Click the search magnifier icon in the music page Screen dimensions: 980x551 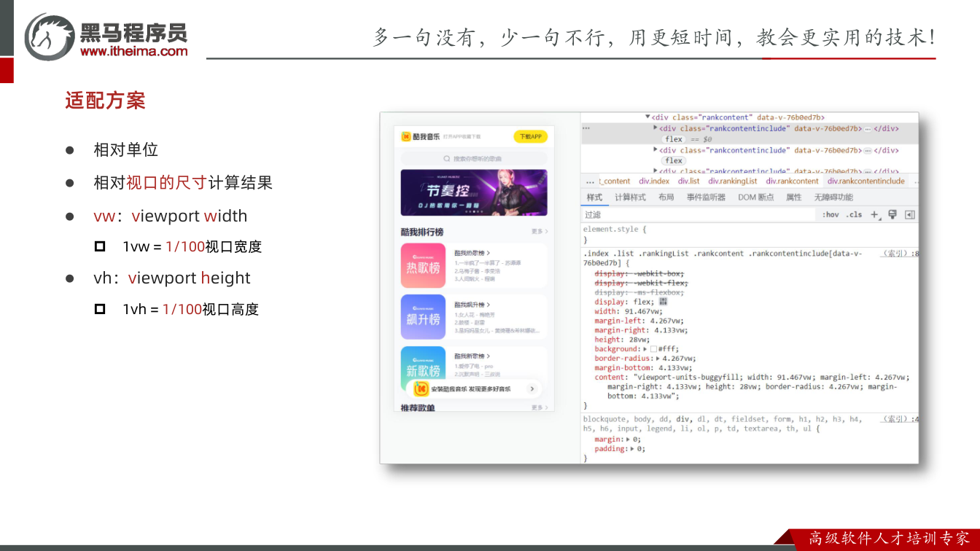(x=447, y=158)
